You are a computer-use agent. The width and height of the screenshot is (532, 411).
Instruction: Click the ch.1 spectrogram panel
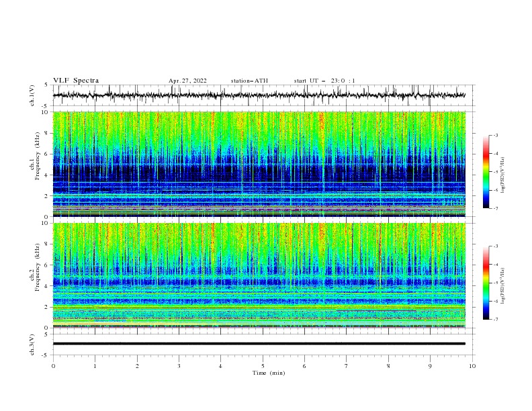pos(259,164)
